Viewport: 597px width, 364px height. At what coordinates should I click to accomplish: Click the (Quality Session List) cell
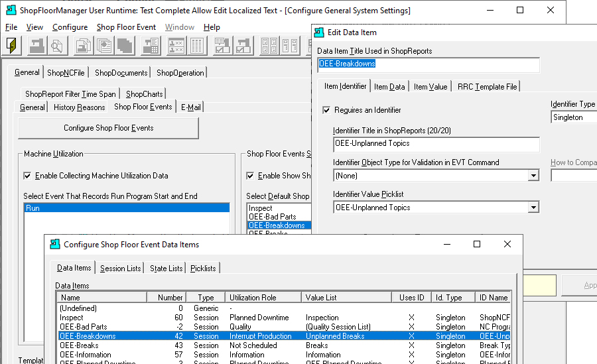338,327
